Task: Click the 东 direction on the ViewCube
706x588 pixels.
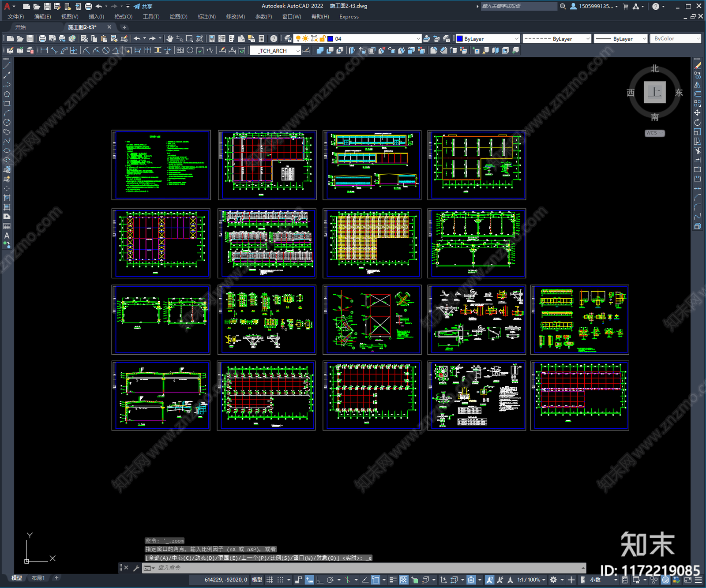Action: click(x=679, y=93)
